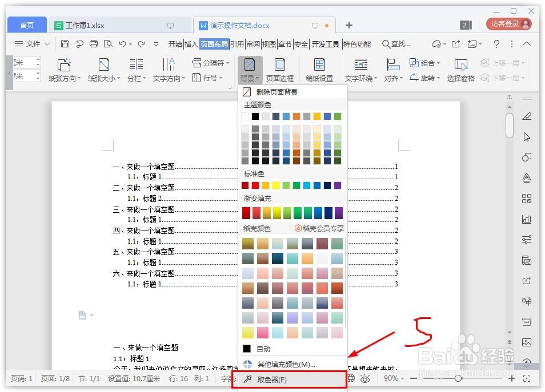
Task: Choose 其他填充颜色 for more fill colors
Action: [x=286, y=363]
